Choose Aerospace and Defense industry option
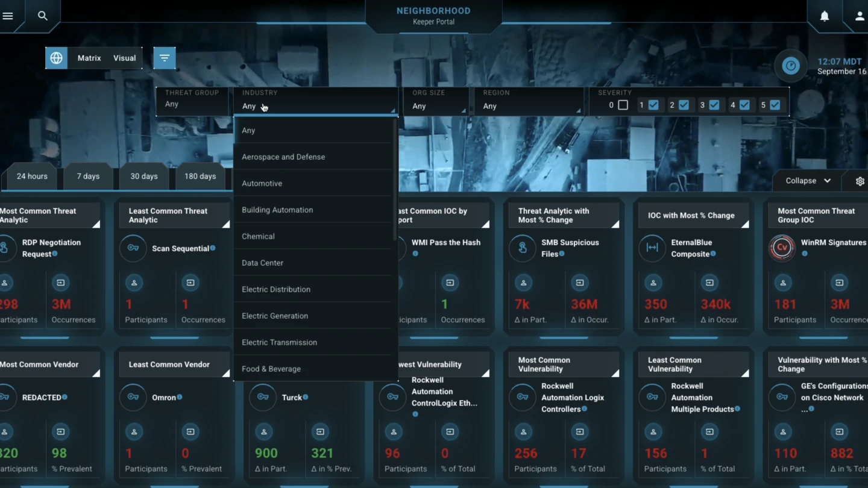 283,157
